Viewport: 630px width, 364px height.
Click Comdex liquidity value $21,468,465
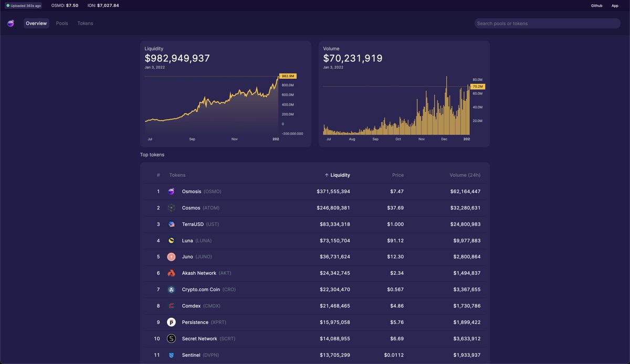(x=335, y=306)
